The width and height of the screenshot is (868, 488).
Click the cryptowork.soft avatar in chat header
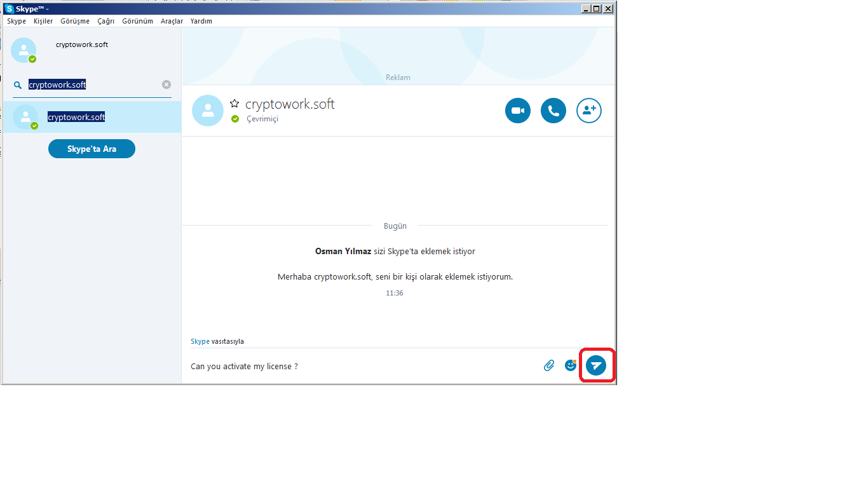pos(208,111)
